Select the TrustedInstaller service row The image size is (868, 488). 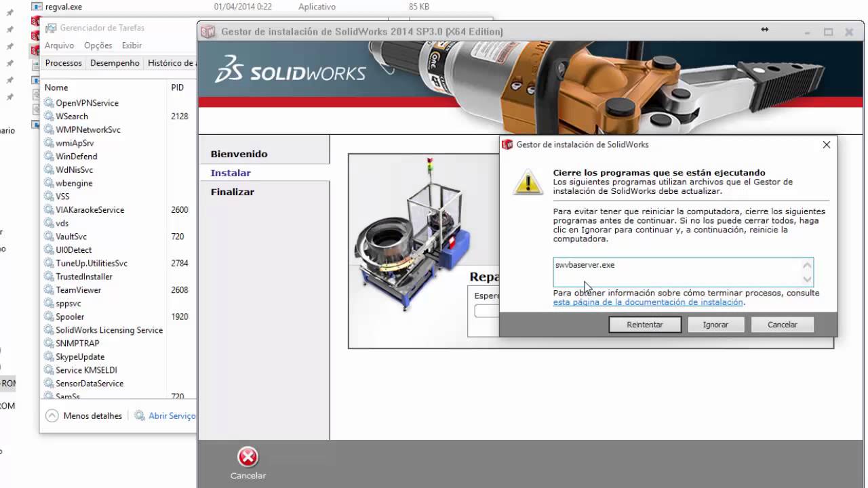[x=119, y=277]
